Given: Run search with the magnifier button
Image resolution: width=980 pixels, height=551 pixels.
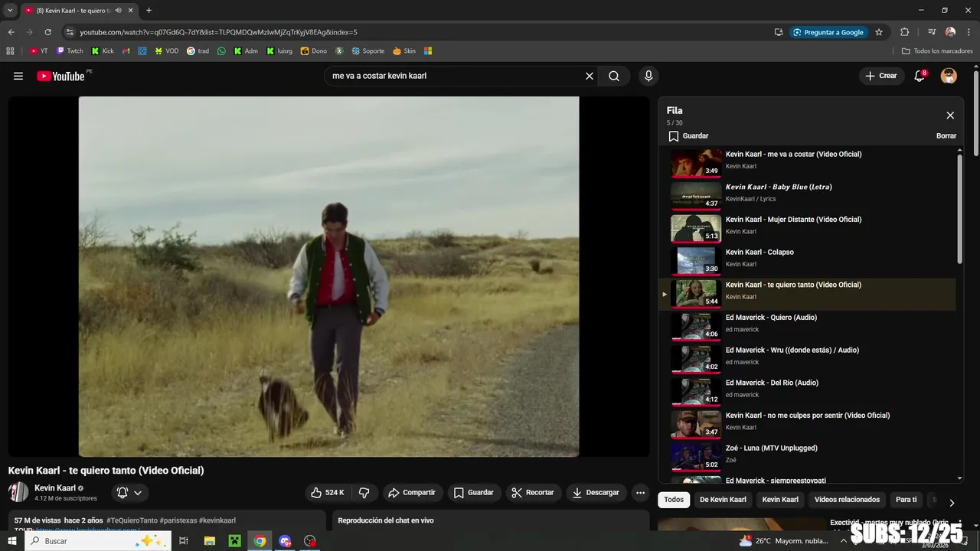Looking at the screenshot, I should click(x=614, y=76).
